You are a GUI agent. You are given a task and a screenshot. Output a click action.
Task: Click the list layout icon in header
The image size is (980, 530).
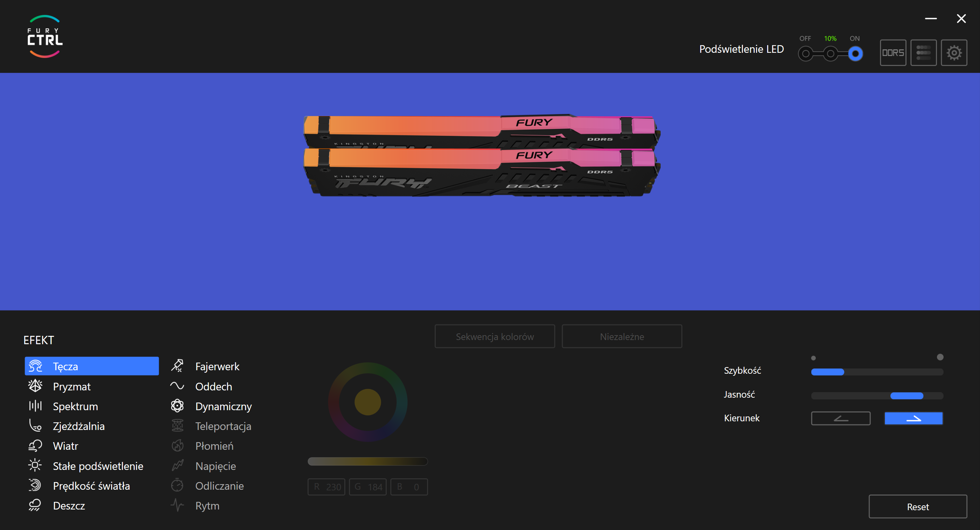coord(923,52)
